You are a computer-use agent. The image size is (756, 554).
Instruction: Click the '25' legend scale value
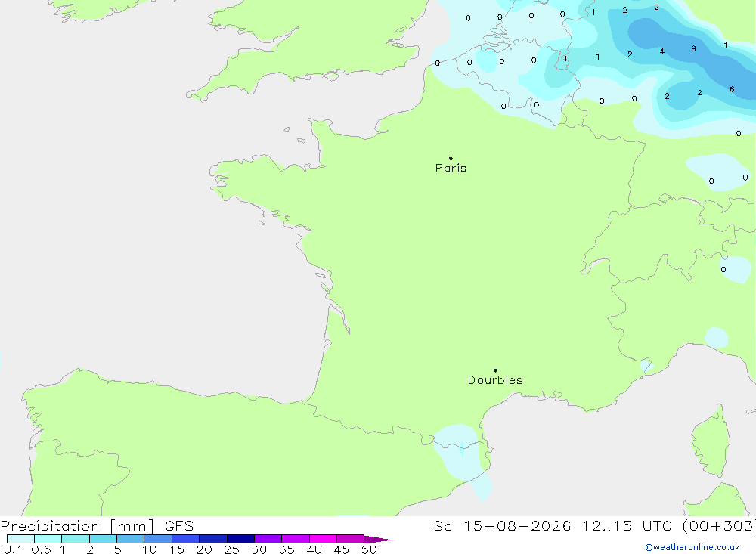(232, 549)
